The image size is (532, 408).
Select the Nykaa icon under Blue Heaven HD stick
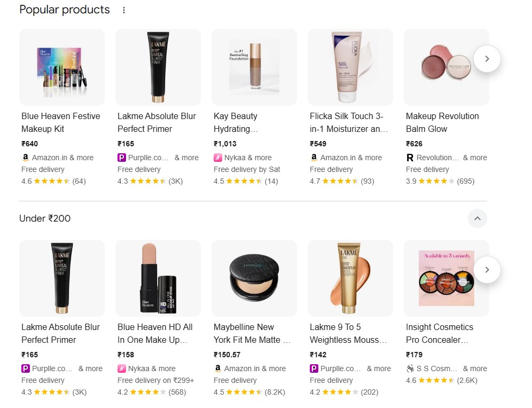121,368
